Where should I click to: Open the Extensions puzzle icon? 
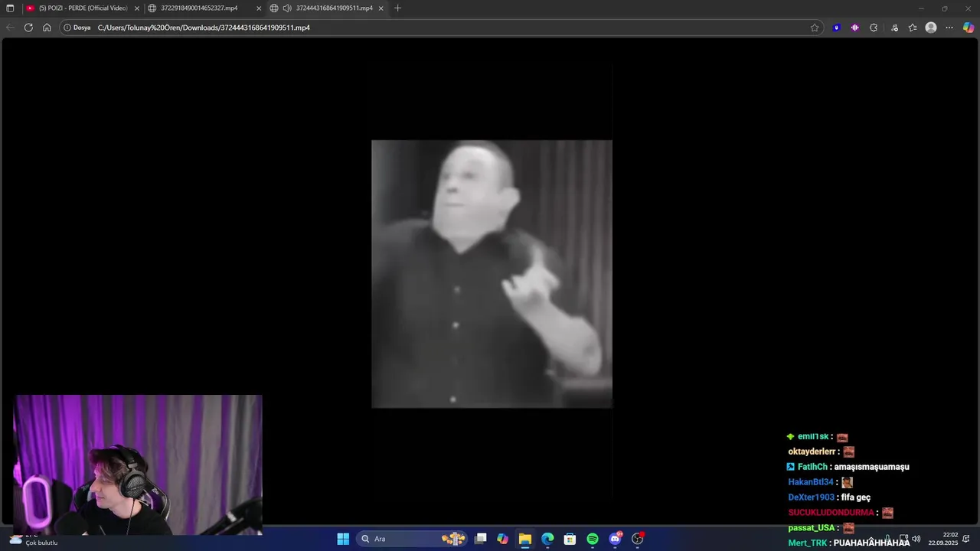(874, 28)
